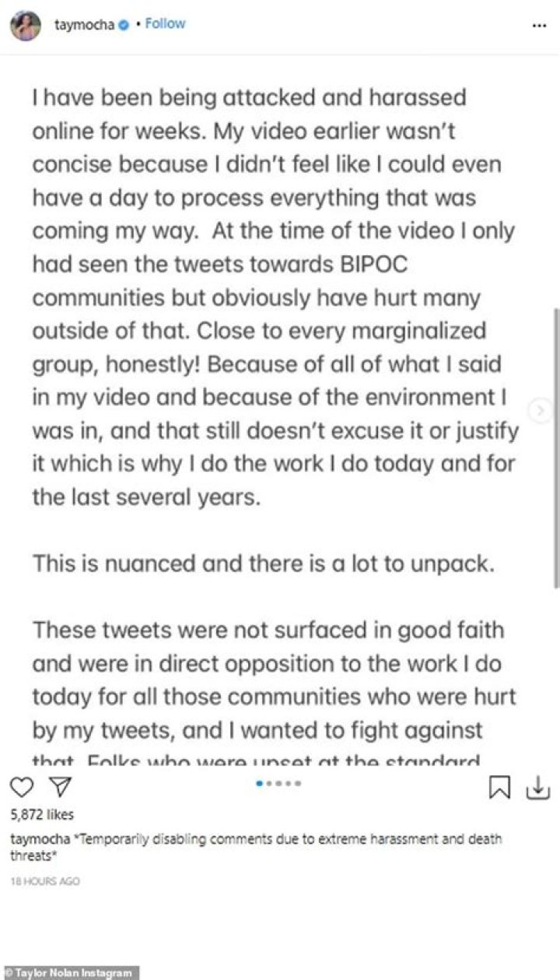The width and height of the screenshot is (560, 980).
Task: Open taymocha's profile picture
Action: tap(26, 25)
